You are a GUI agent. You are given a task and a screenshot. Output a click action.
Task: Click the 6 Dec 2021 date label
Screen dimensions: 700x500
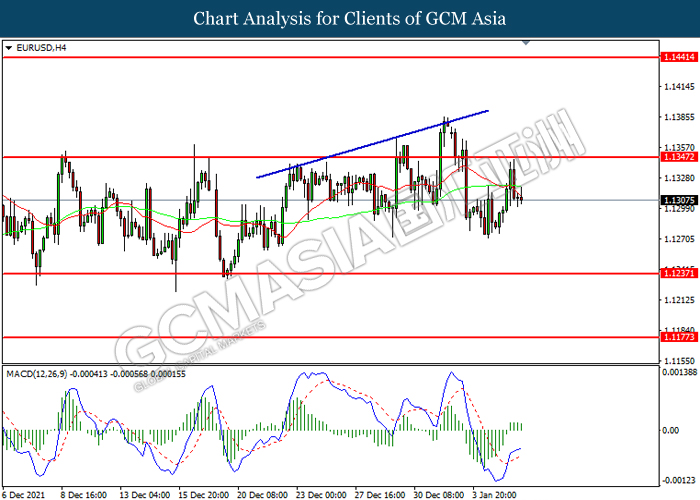coord(23,495)
